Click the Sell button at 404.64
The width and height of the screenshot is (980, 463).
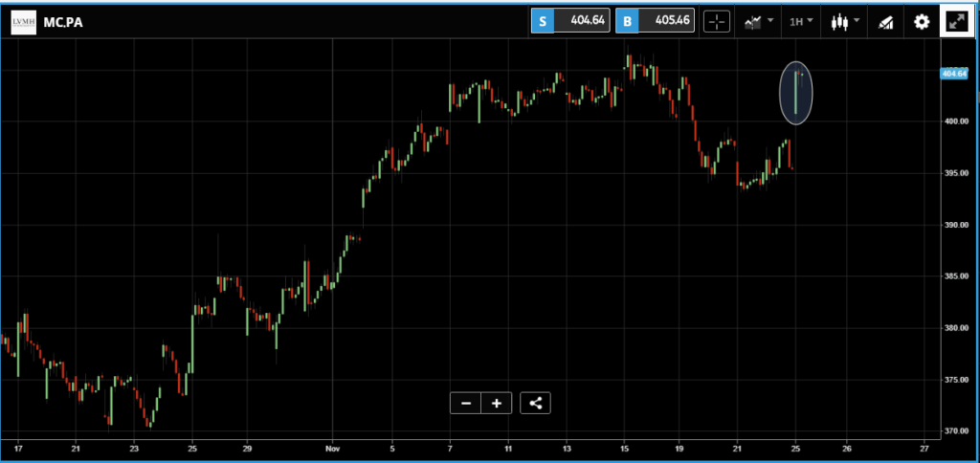coord(570,21)
